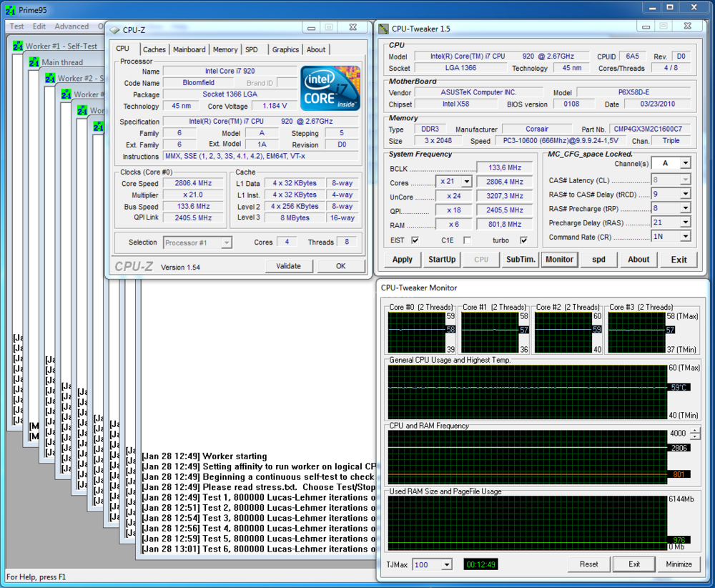Click the BCLK value 133,6 MHz
This screenshot has height=588, width=715.
pos(505,167)
